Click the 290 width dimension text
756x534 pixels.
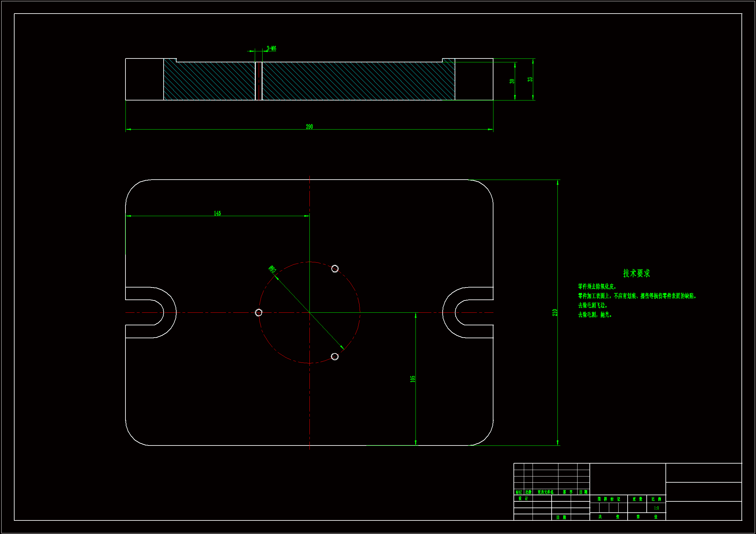[309, 127]
